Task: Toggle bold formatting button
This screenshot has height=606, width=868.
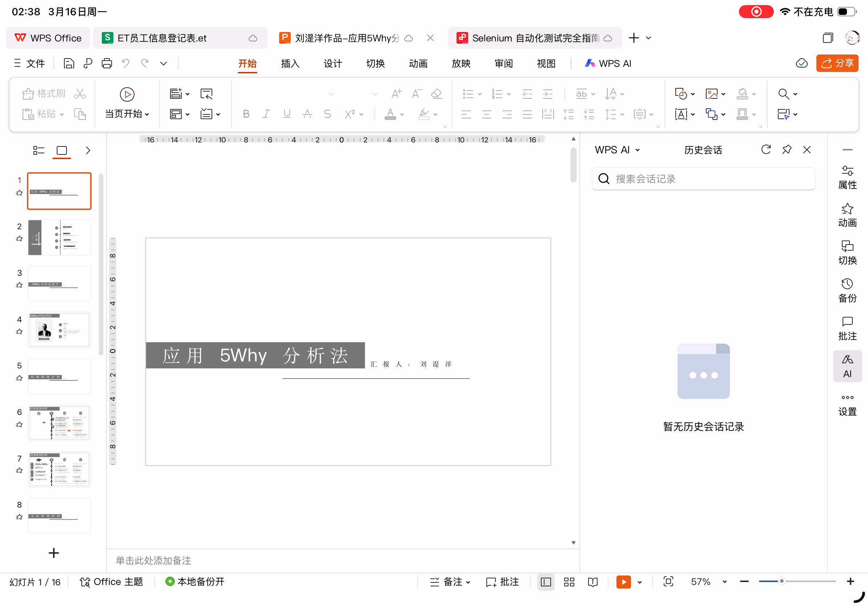Action: coord(246,114)
